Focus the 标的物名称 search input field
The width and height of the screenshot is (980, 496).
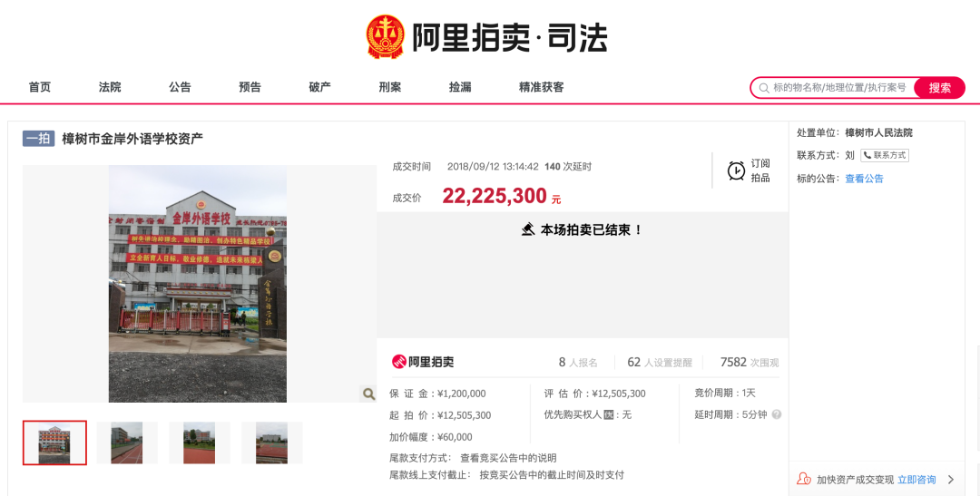click(x=839, y=87)
